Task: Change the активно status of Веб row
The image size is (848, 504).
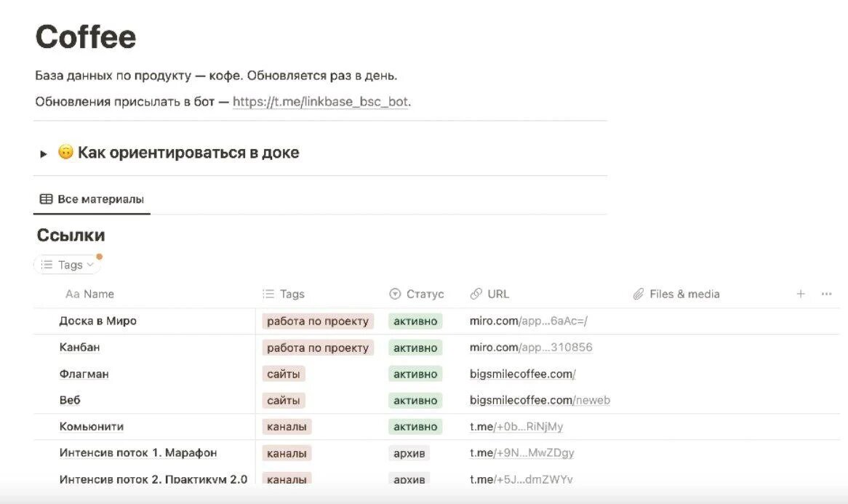Action: pos(415,399)
